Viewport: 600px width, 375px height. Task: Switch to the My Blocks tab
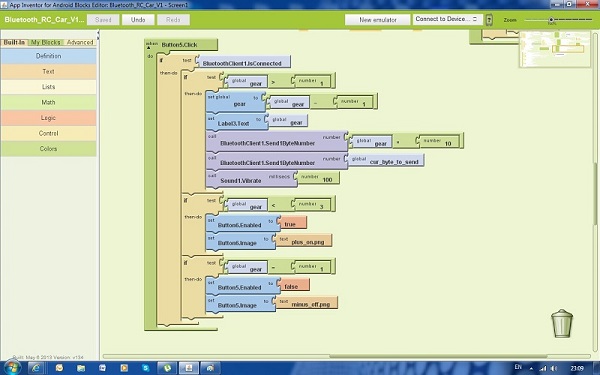pyautogui.click(x=46, y=42)
